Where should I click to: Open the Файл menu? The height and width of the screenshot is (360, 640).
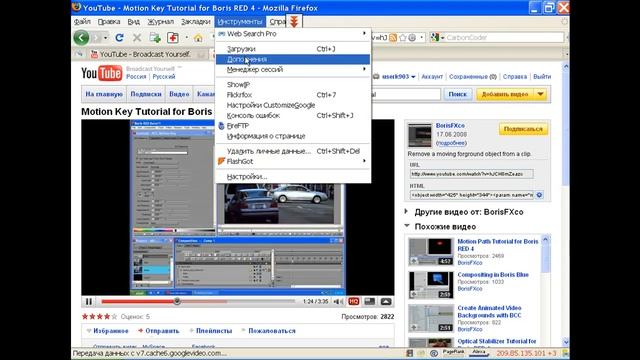[82, 22]
